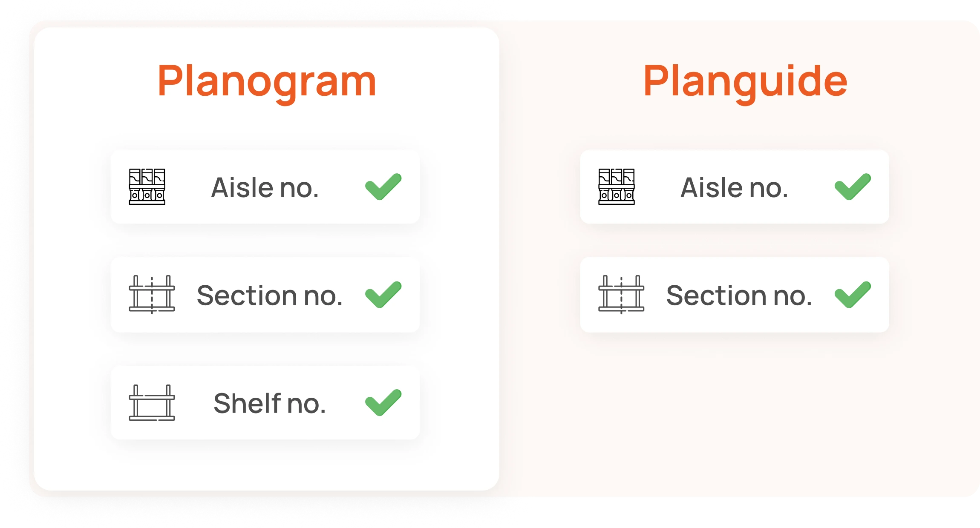This screenshot has height=528, width=980.
Task: Click the section divider icon under Planguide
Action: [621, 295]
